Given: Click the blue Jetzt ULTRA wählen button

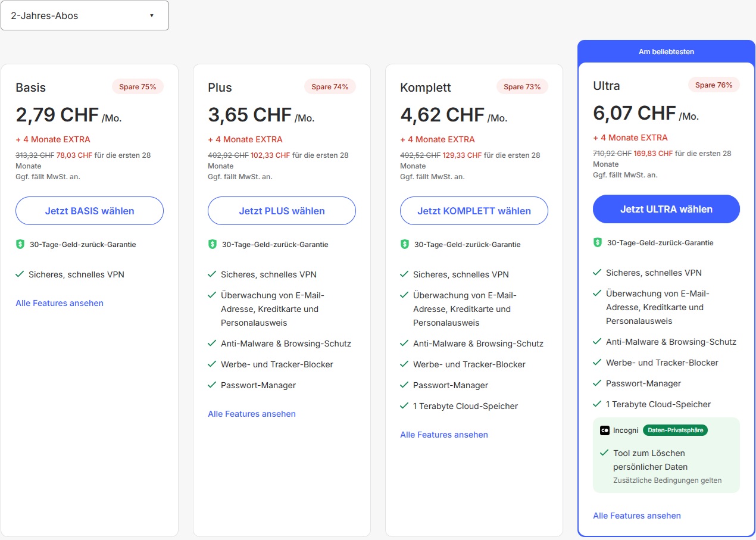Looking at the screenshot, I should point(666,209).
